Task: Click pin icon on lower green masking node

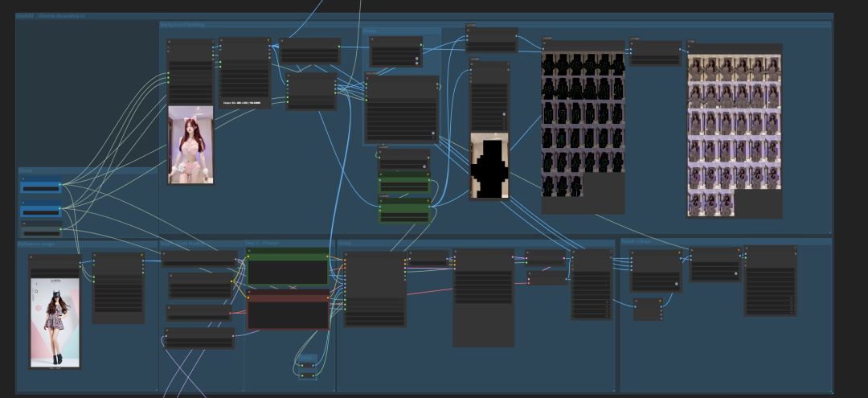Action: coord(428,201)
